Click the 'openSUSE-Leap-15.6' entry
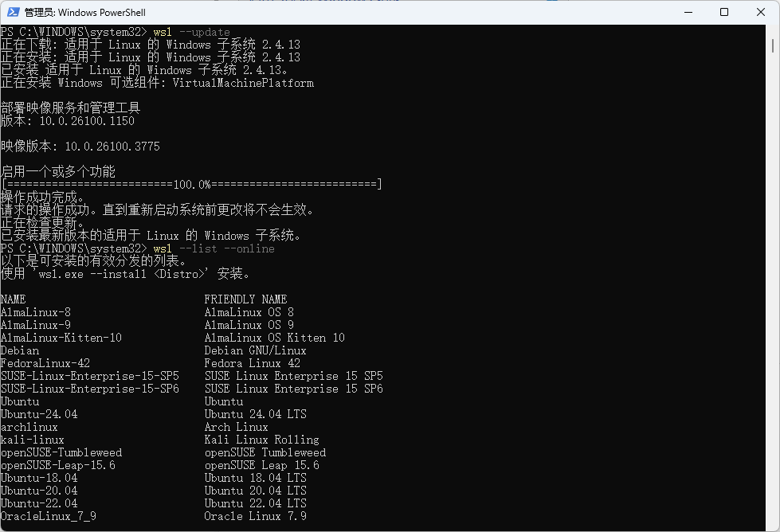 [x=58, y=465]
